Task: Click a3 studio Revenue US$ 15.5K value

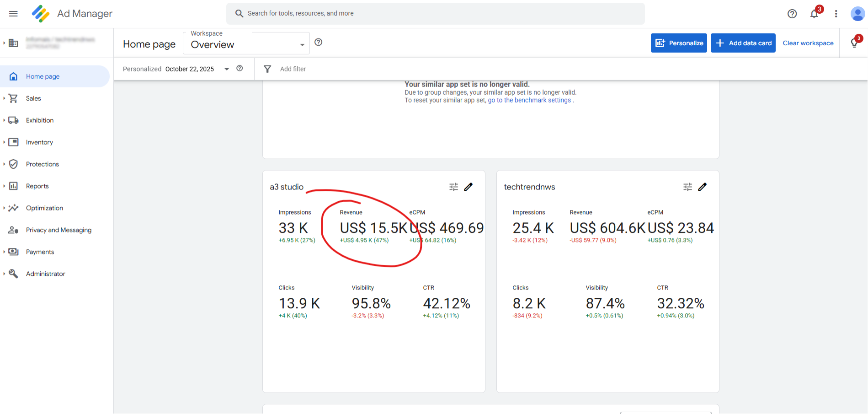Action: pos(373,228)
